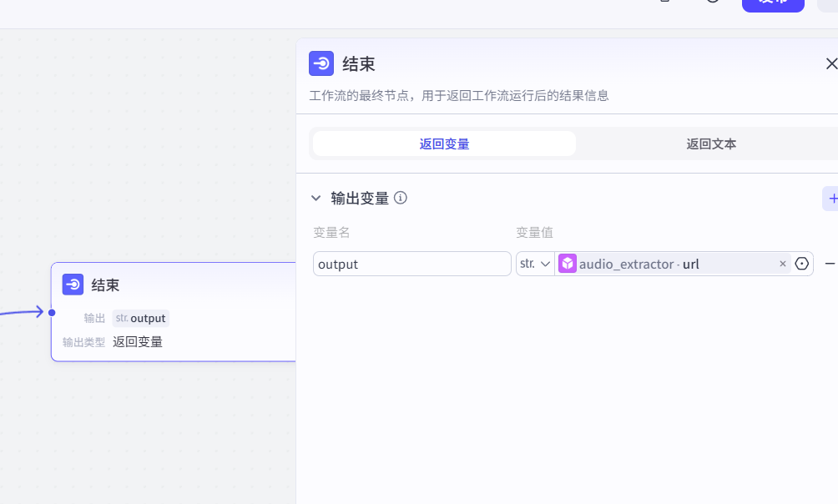Screen dimensions: 838x504
Task: Add a new output variable
Action: 832,199
